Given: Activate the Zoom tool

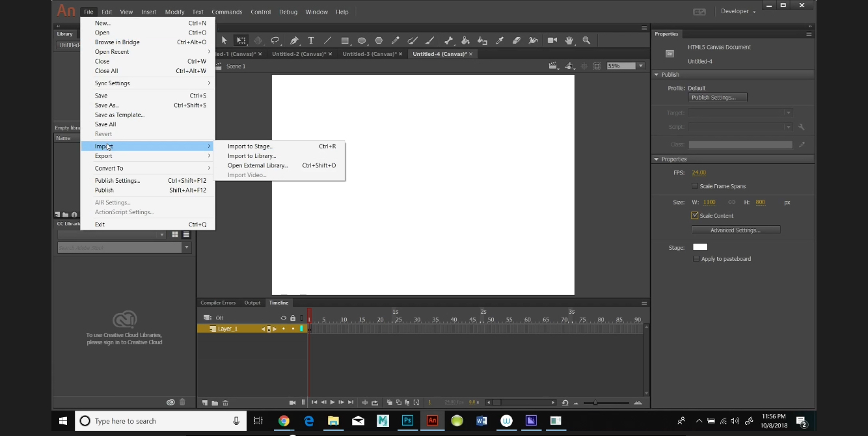Looking at the screenshot, I should 586,40.
